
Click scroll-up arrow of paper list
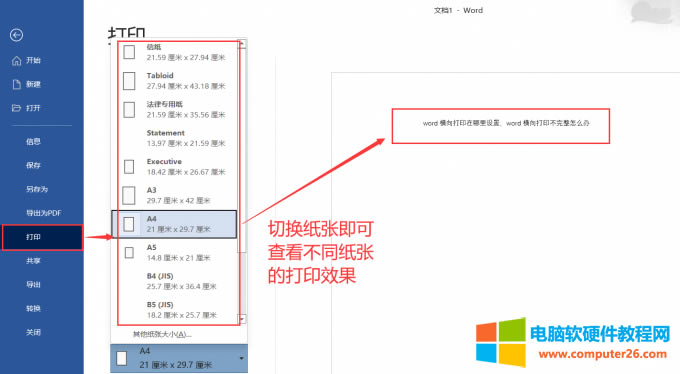242,43
